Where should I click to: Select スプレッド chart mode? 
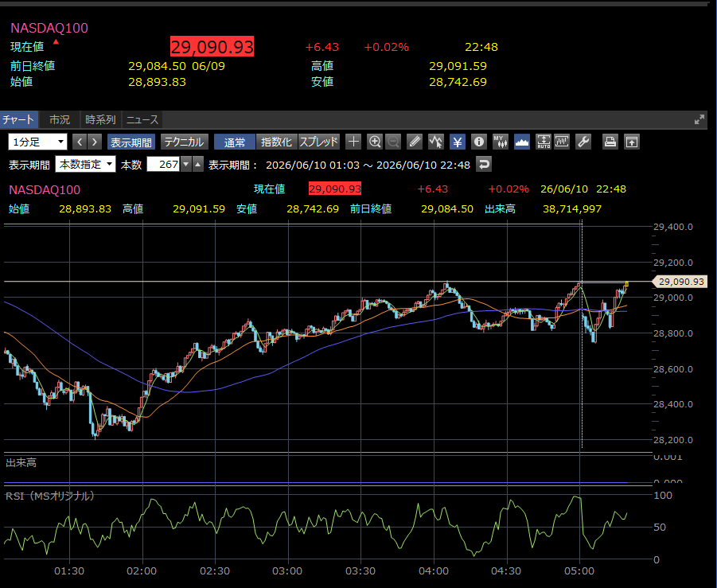point(319,142)
